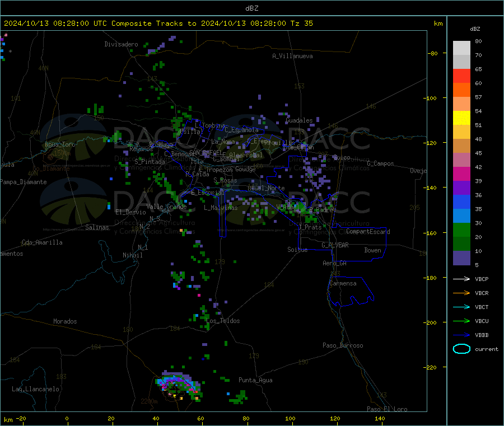This screenshot has height=426, width=504.
Task: Click the Salinas map label
Action: [97, 227]
